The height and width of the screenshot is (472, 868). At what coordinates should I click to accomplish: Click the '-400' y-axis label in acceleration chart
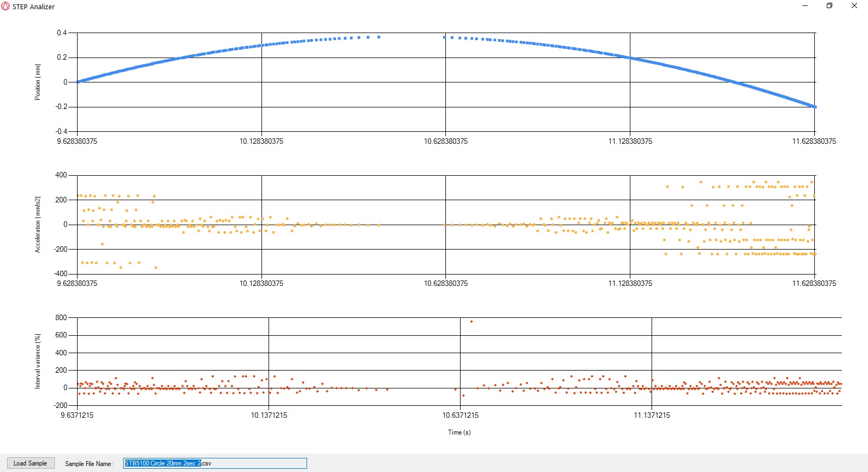point(61,273)
